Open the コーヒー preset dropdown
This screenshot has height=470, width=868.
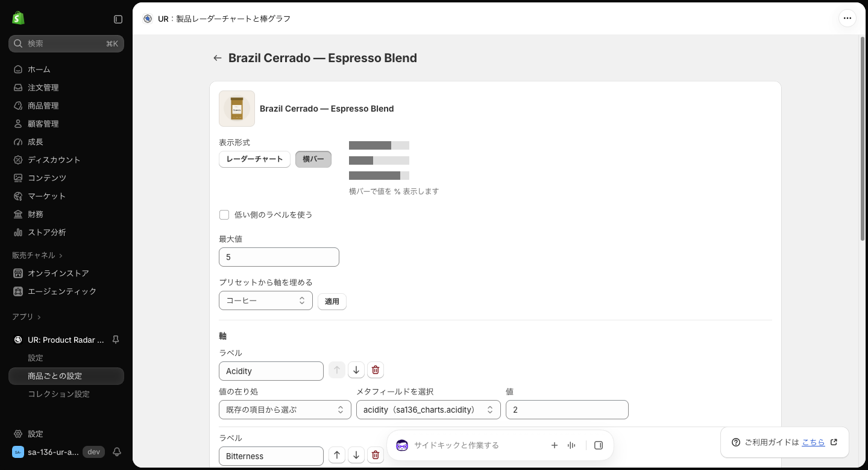pyautogui.click(x=266, y=300)
